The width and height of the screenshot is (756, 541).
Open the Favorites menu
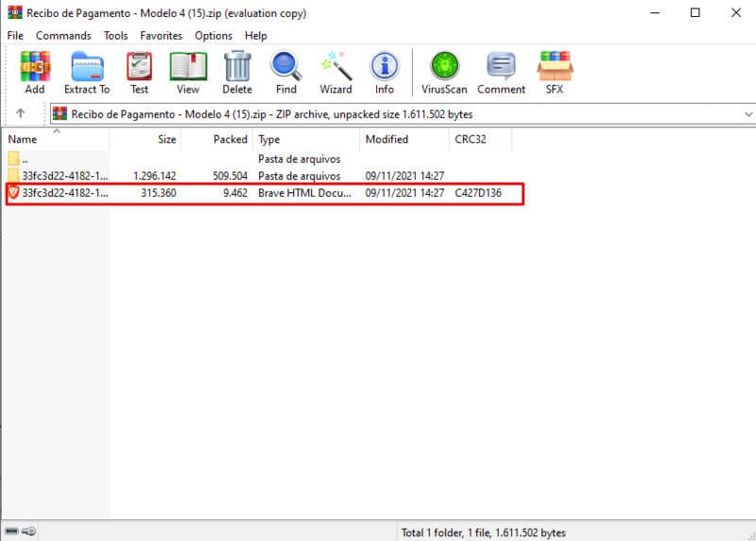161,36
